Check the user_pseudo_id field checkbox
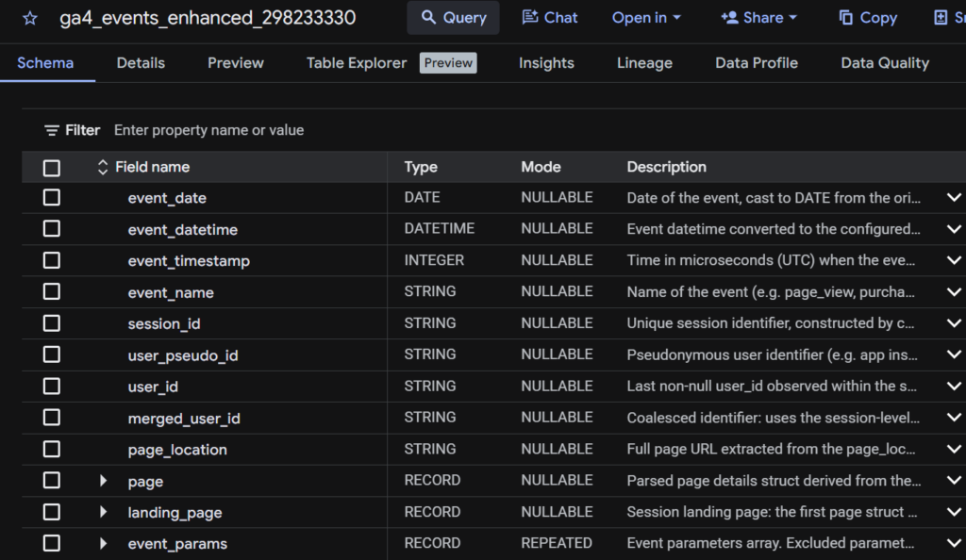This screenshot has height=560, width=966. click(52, 354)
